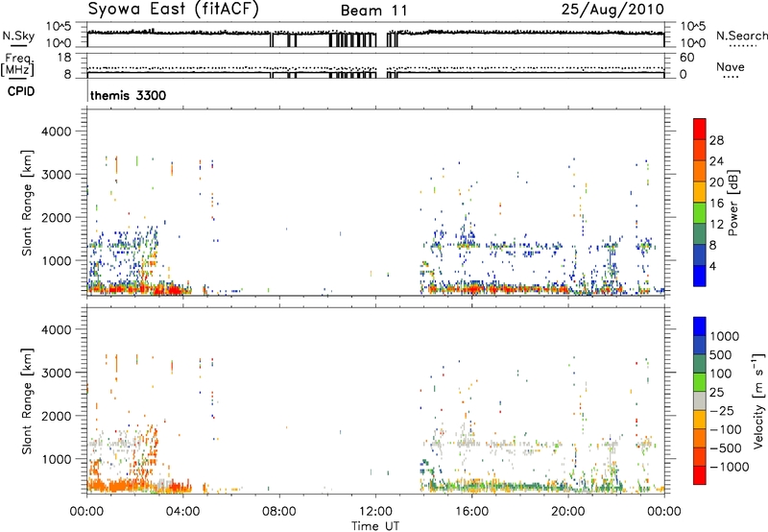Click the '04:00' time tick label
This screenshot has height=532, width=768.
coord(182,512)
